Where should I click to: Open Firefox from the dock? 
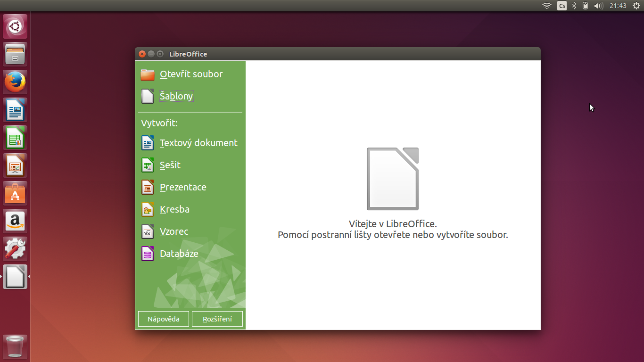click(15, 82)
